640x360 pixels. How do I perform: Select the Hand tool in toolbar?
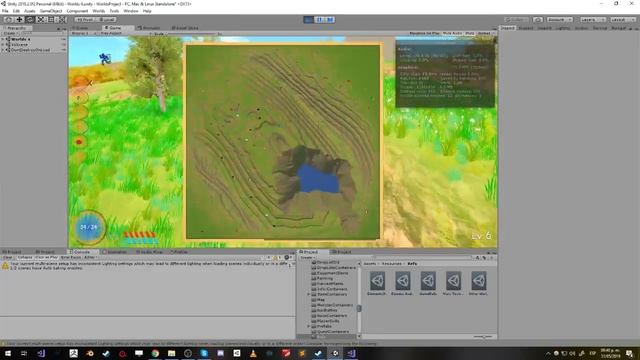click(8, 20)
